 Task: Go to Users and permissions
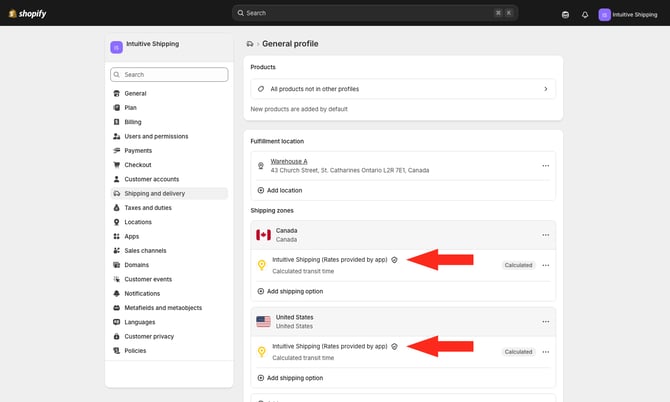pos(156,136)
